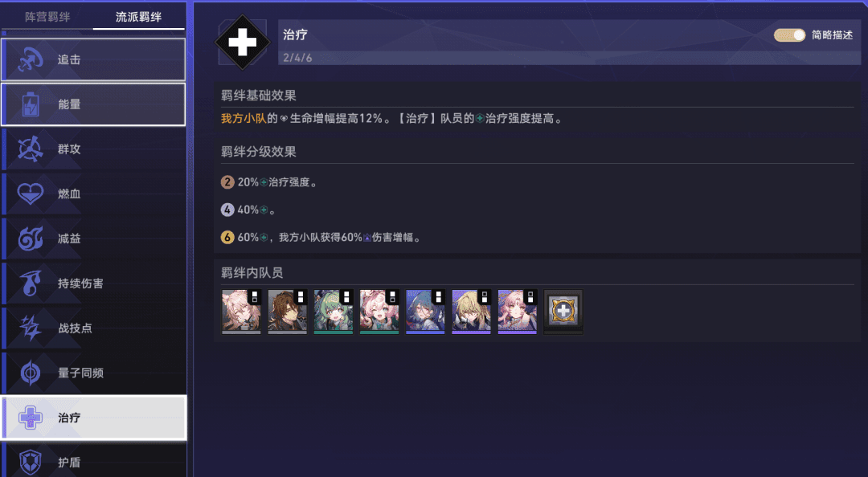Select the 战技点 skill point icon
This screenshot has width=868, height=477.
[x=31, y=328]
